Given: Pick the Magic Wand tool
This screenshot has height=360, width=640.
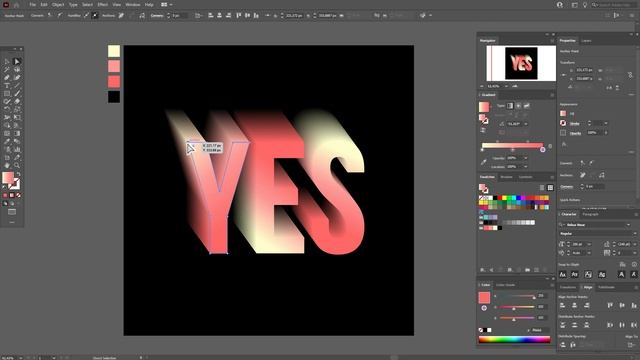Looking at the screenshot, I should (x=7, y=70).
